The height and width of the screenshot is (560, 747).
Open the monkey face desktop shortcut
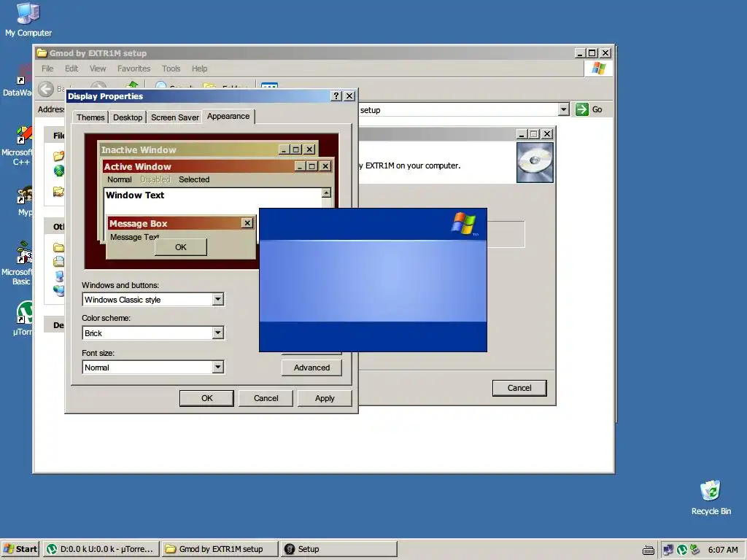[x=24, y=201]
